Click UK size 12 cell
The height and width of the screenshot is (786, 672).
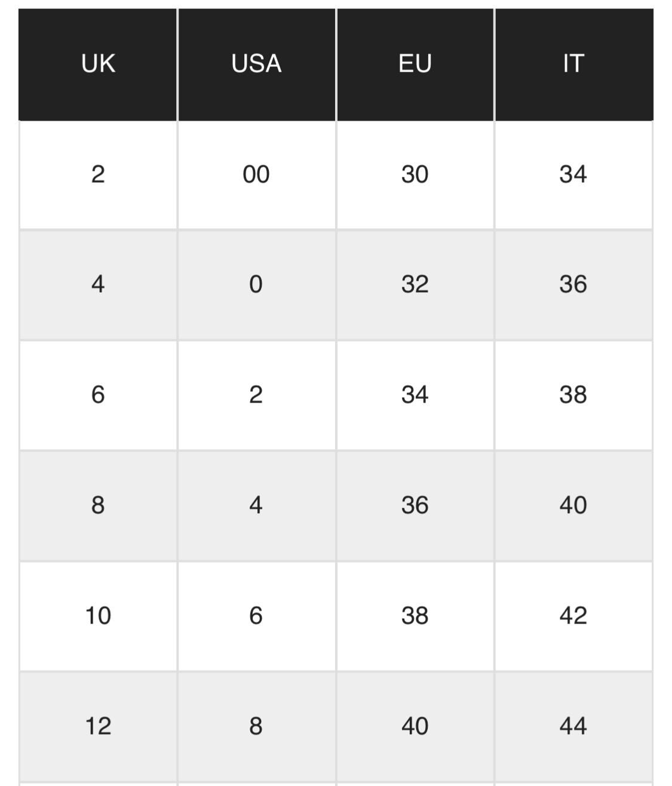point(98,726)
